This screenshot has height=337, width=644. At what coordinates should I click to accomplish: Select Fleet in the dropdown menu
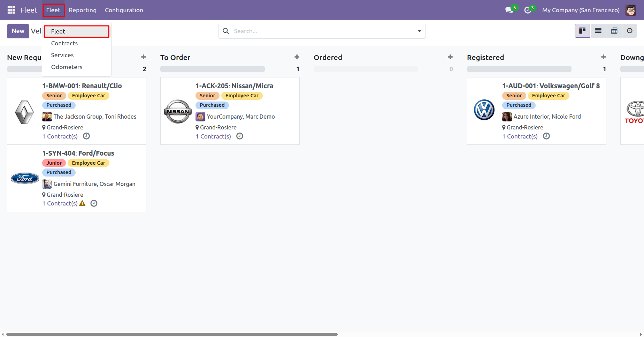click(x=77, y=31)
